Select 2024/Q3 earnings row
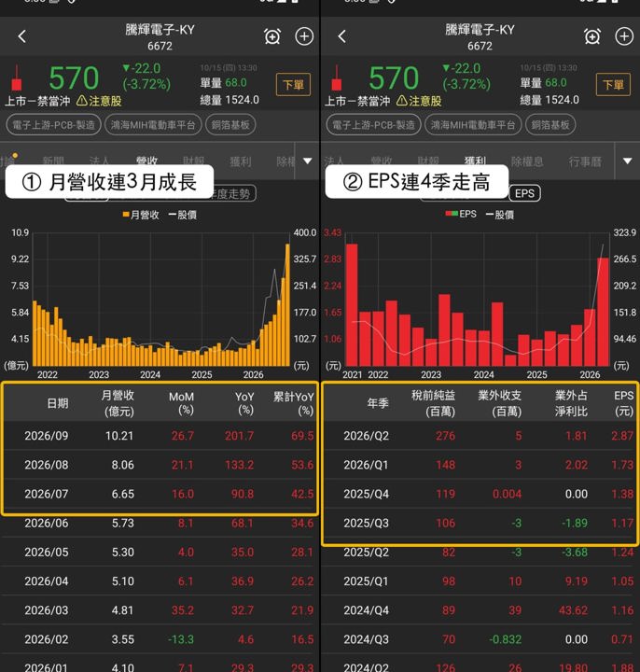640x672 pixels. tap(480, 639)
